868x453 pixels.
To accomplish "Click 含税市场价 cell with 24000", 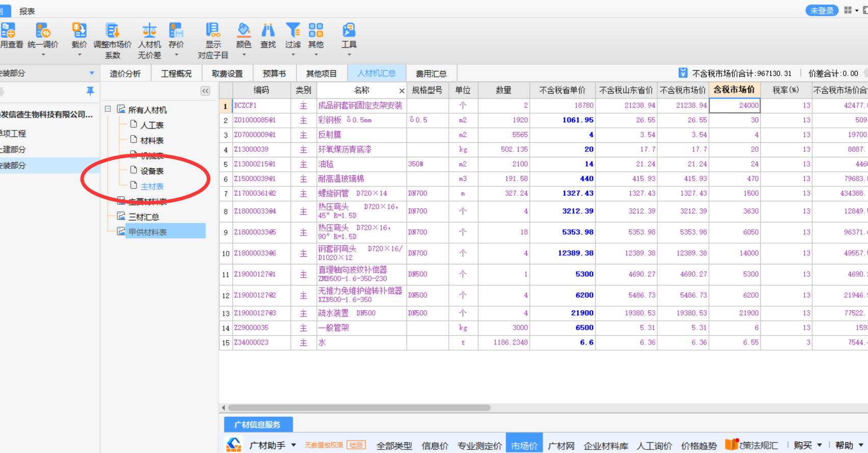I will [735, 105].
